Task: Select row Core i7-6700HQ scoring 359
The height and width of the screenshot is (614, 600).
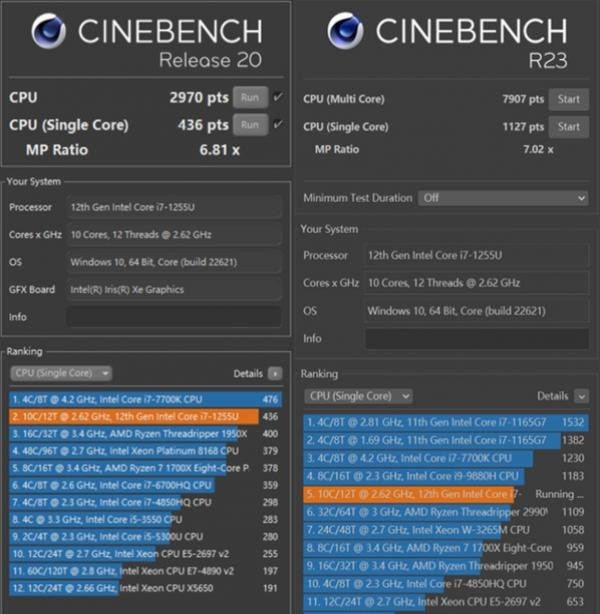Action: 145,485
